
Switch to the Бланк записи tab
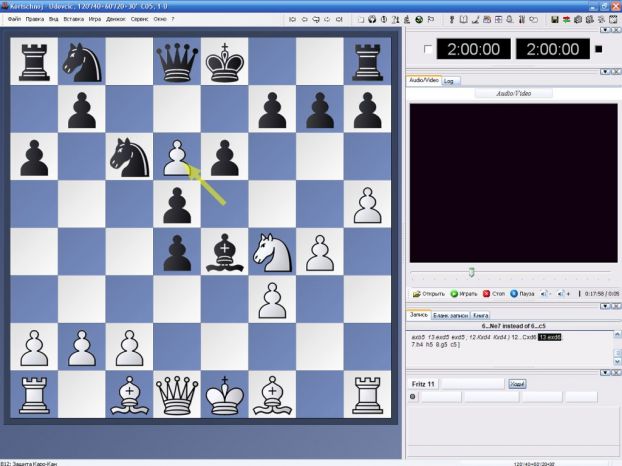pyautogui.click(x=451, y=316)
